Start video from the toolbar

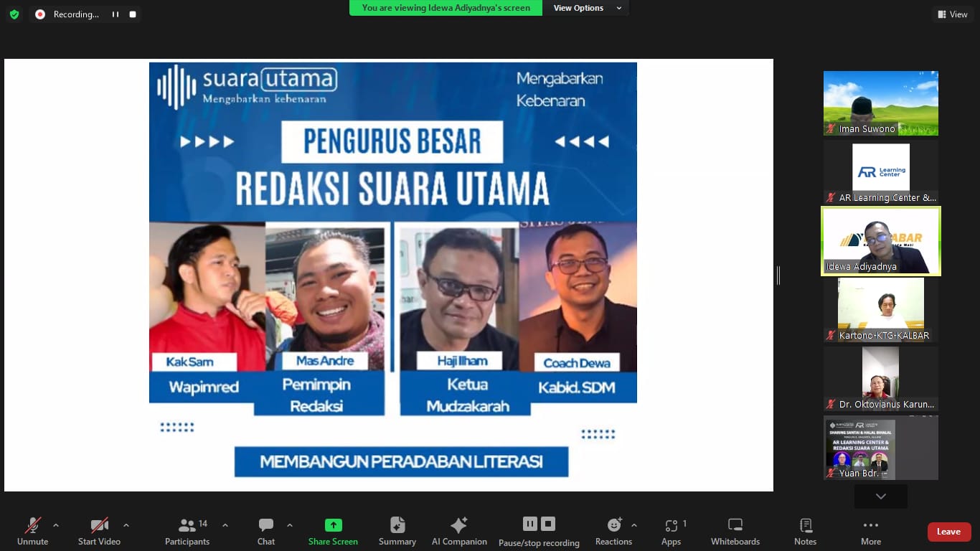coord(99,532)
